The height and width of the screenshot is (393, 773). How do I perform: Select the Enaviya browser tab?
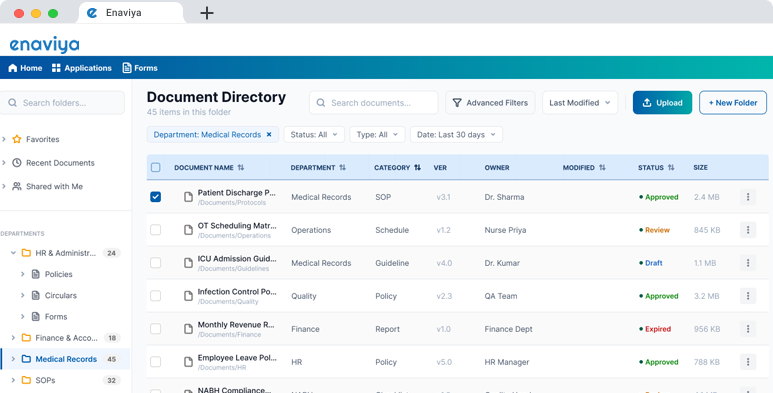pos(131,13)
